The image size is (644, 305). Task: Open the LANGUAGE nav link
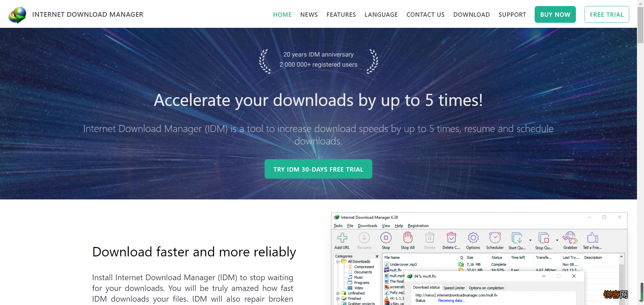coord(381,15)
